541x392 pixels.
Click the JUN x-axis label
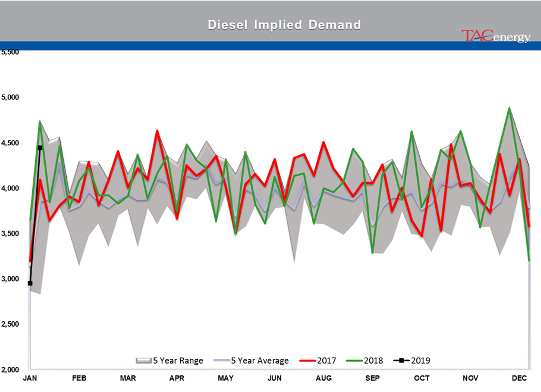tap(275, 378)
